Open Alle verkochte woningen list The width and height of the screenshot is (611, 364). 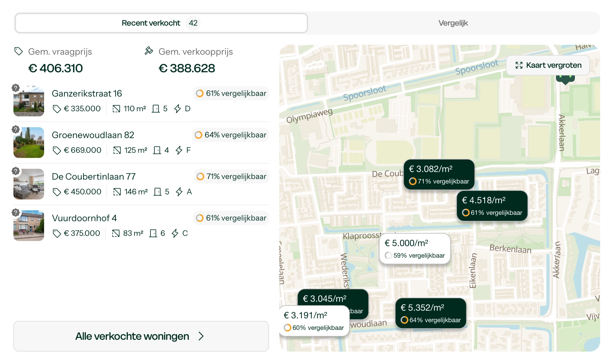point(141,336)
